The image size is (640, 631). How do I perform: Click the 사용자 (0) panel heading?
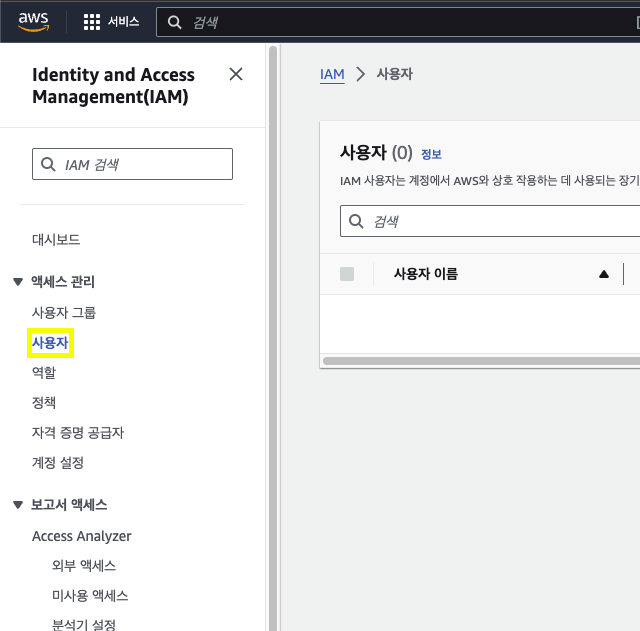pos(376,153)
